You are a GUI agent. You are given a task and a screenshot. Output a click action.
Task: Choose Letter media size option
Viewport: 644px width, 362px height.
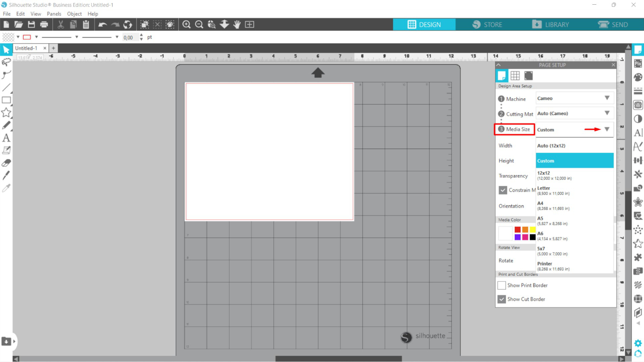point(574,190)
